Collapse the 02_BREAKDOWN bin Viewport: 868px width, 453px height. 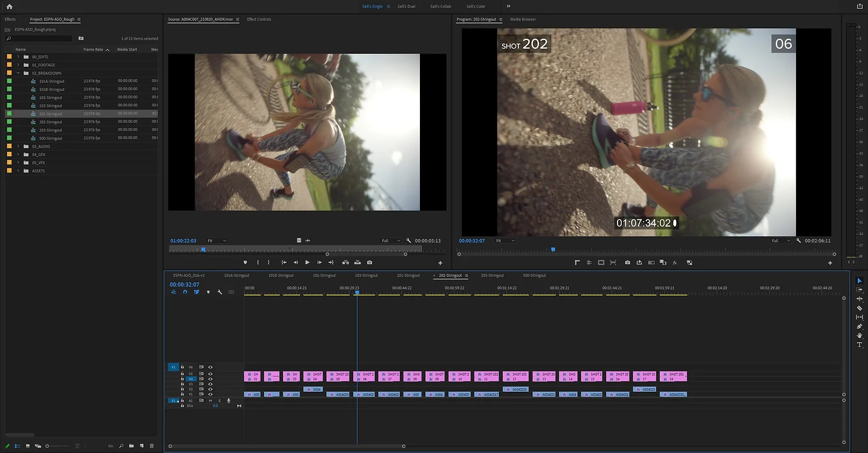[18, 73]
